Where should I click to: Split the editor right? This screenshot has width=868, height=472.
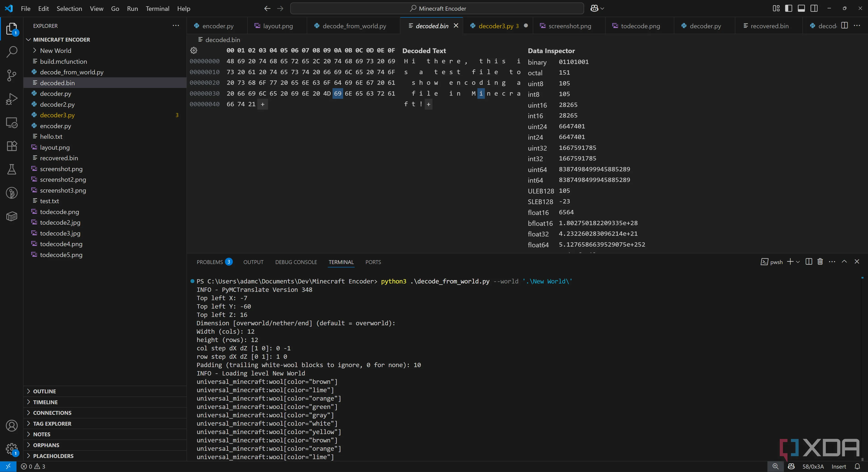[x=844, y=26]
